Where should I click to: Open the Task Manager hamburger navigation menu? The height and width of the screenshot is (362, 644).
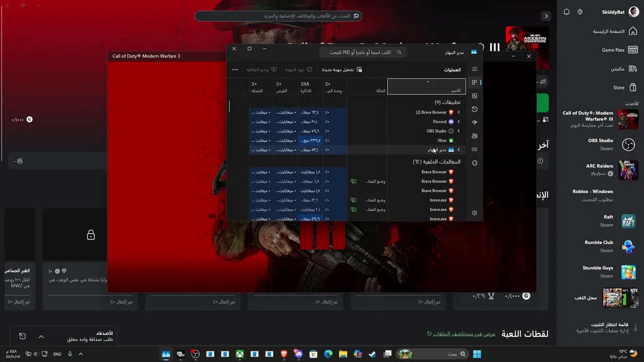click(x=474, y=69)
